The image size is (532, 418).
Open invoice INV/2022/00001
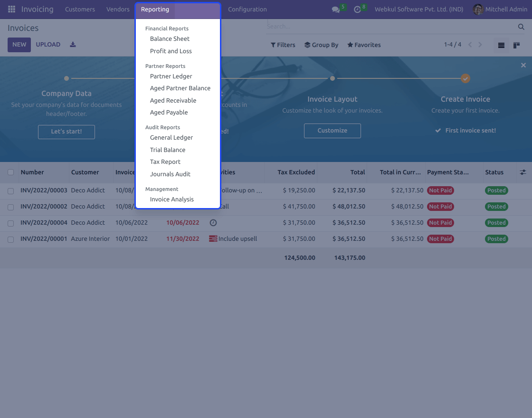[44, 239]
